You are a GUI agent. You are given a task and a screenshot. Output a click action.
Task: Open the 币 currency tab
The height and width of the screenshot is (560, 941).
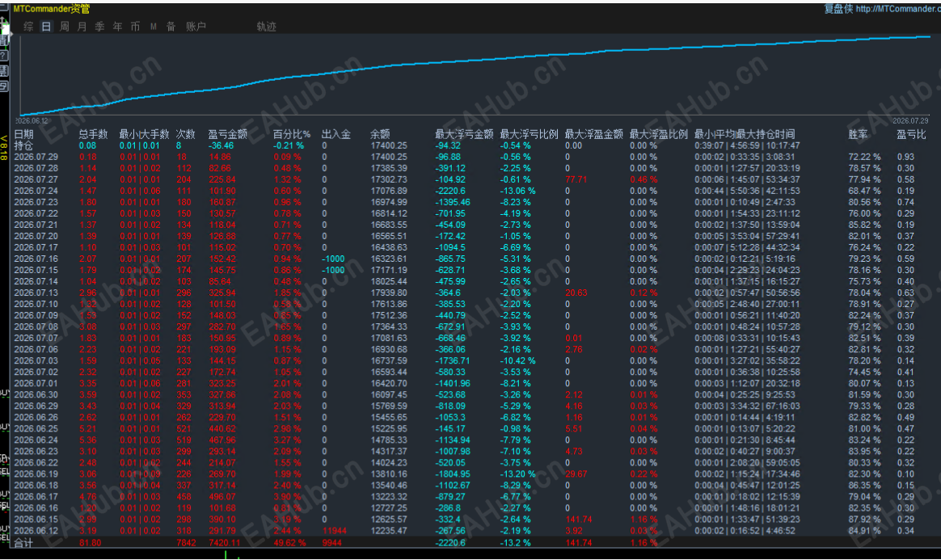tap(135, 27)
